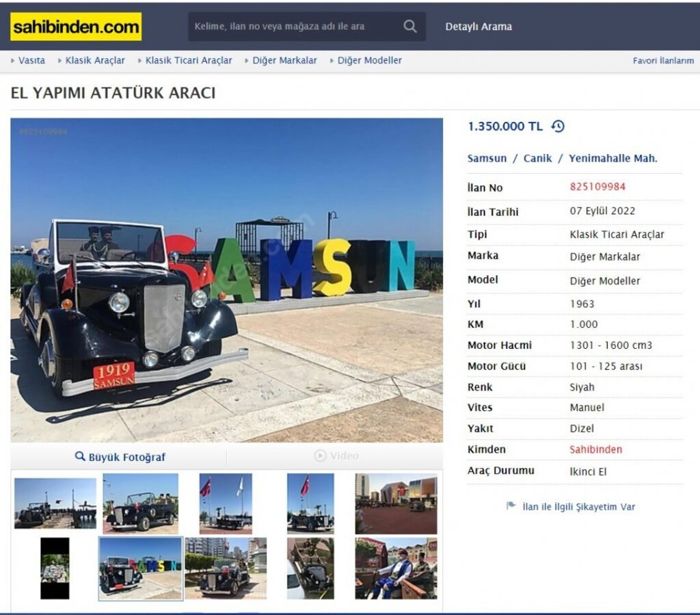Click the complaint flag icon
Image resolution: width=700 pixels, height=615 pixels.
coord(511,506)
